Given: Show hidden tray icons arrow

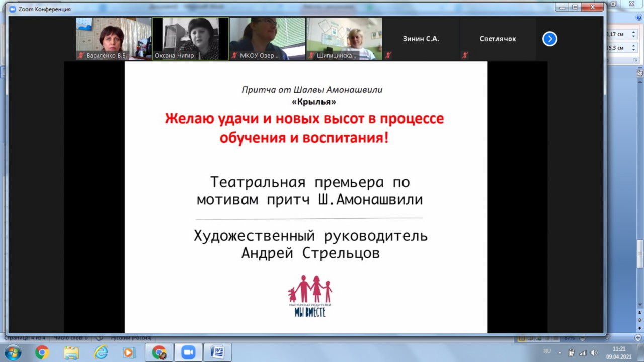Looking at the screenshot, I should [x=560, y=352].
